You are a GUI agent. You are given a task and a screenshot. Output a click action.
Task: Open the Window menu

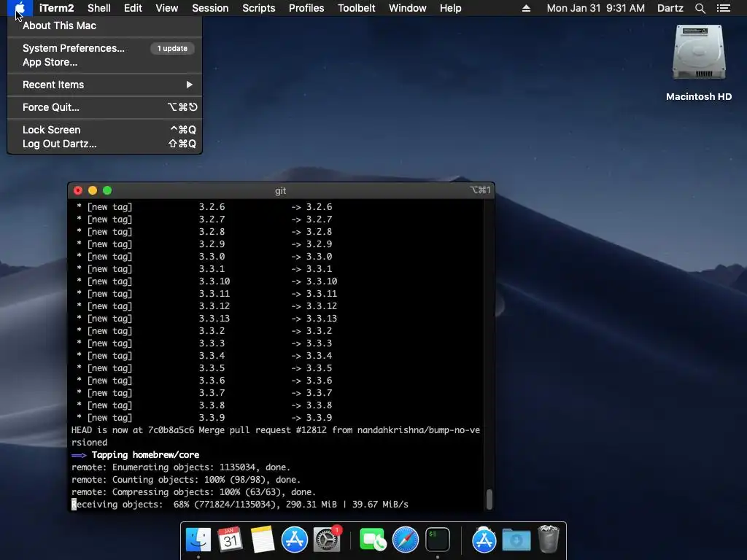click(407, 8)
